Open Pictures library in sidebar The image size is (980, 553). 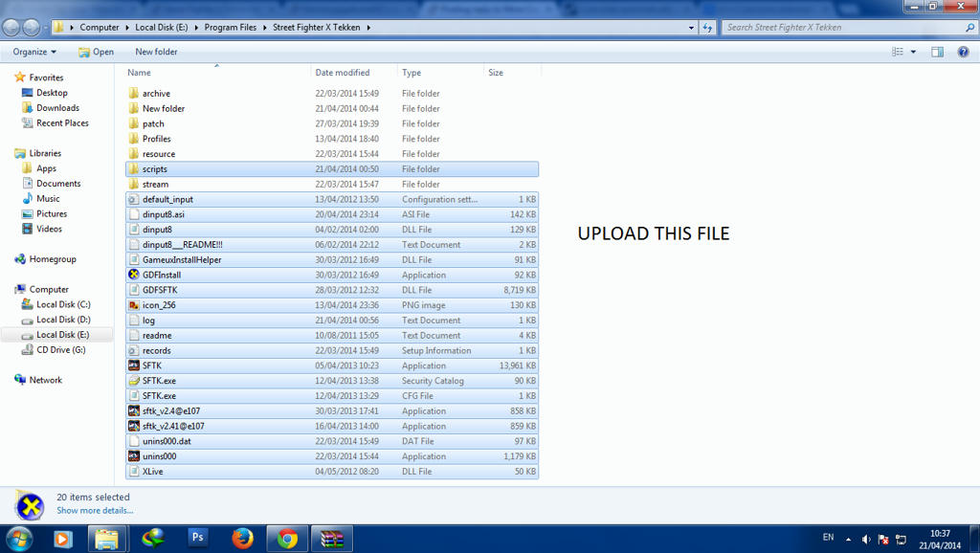pyautogui.click(x=52, y=213)
